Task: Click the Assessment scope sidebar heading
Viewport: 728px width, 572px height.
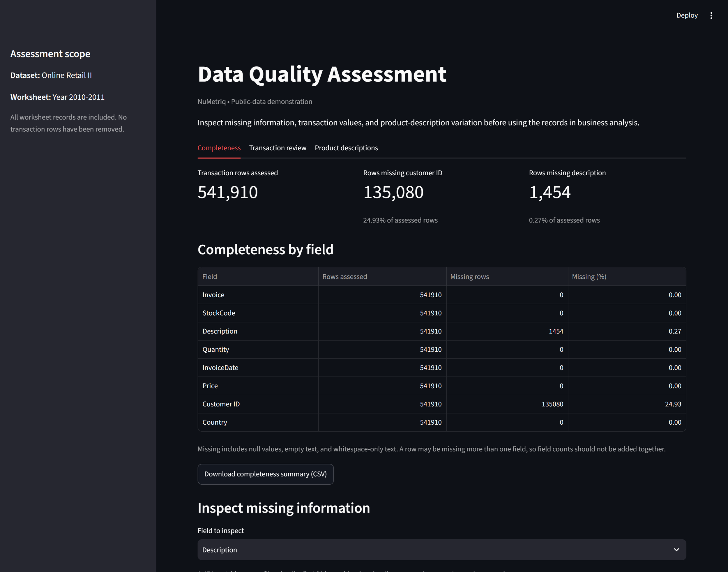Action: click(x=50, y=54)
